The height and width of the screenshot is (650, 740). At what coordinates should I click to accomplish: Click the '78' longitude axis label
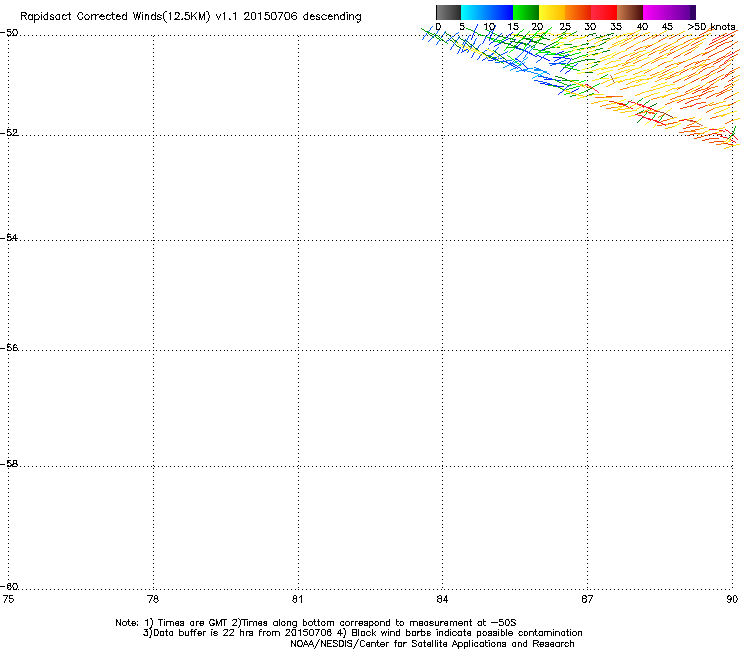pos(153,599)
